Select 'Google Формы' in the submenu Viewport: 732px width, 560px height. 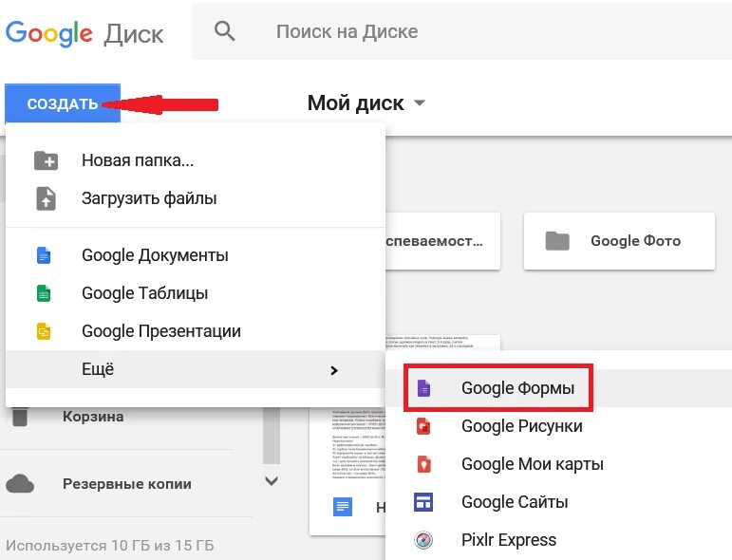click(558, 388)
